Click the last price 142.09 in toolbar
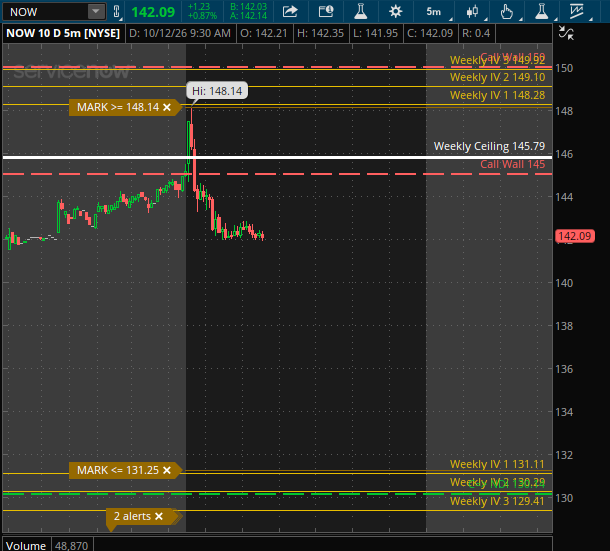This screenshot has height=551, width=610. click(x=153, y=12)
